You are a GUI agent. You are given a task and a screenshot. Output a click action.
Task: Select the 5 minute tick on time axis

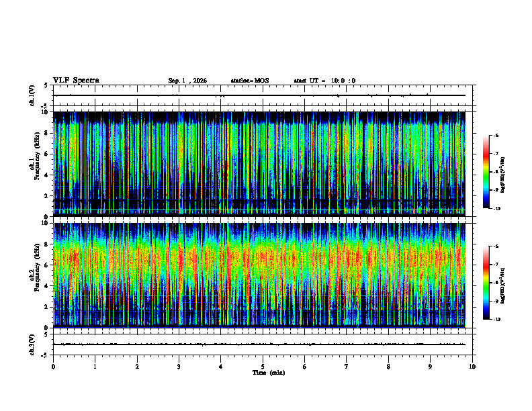[x=263, y=367]
